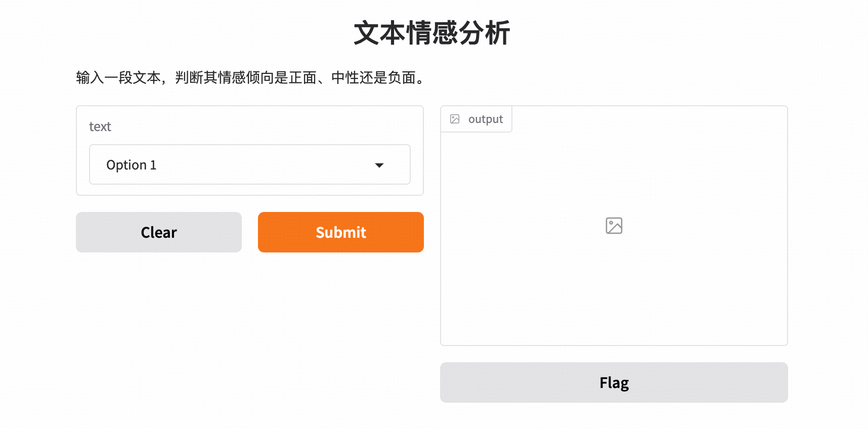Click the phrase 判断其情感倾向 in the description
This screenshot has width=868, height=429.
pos(225,77)
